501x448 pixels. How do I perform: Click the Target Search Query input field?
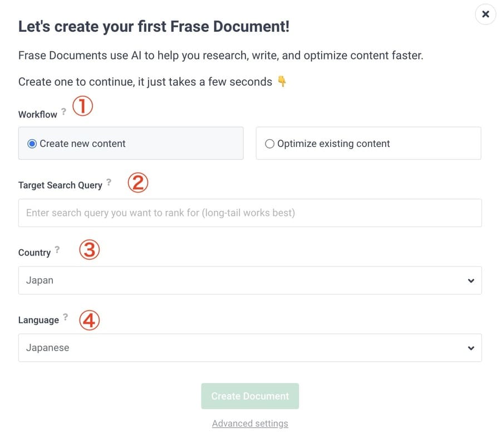[x=250, y=213]
